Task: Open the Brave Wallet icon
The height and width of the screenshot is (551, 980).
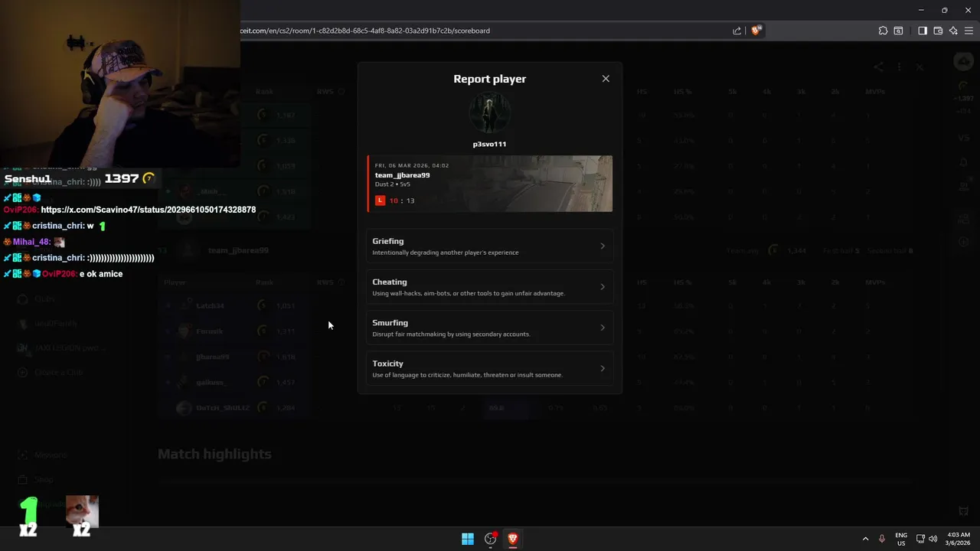Action: (x=938, y=31)
